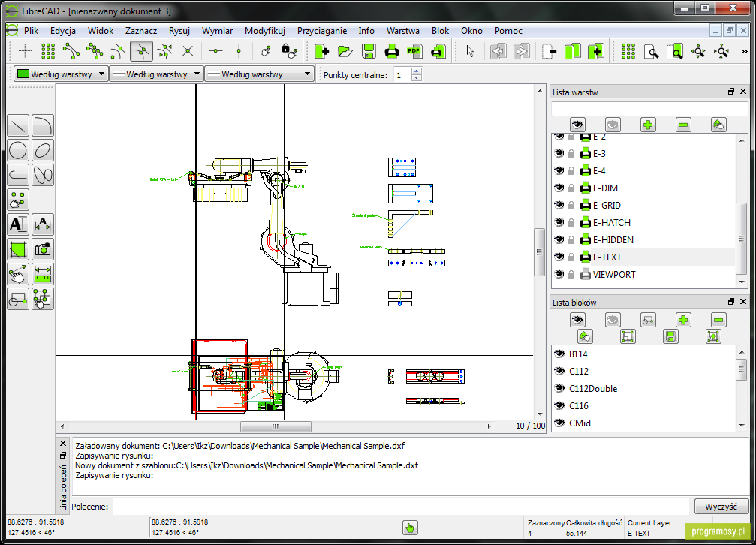
Task: Toggle visibility of E-HATCH layer
Action: click(559, 222)
